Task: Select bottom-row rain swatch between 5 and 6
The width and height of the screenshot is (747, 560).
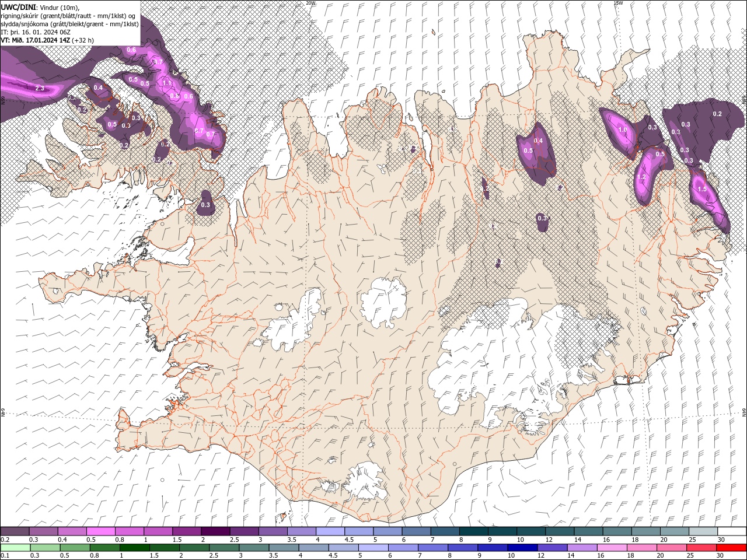Action: pyautogui.click(x=373, y=548)
